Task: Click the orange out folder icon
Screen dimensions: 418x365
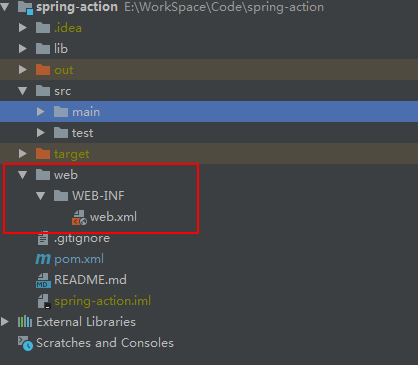Action: (43, 70)
